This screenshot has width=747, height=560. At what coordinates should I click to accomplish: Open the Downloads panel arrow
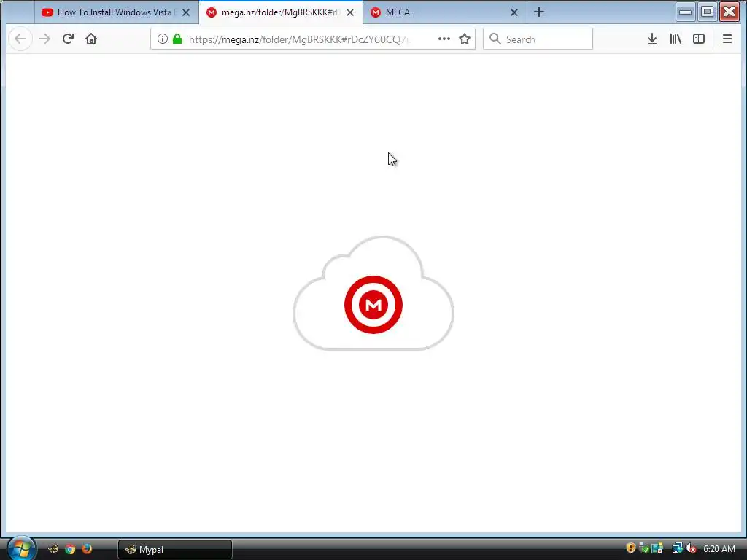[x=652, y=39]
